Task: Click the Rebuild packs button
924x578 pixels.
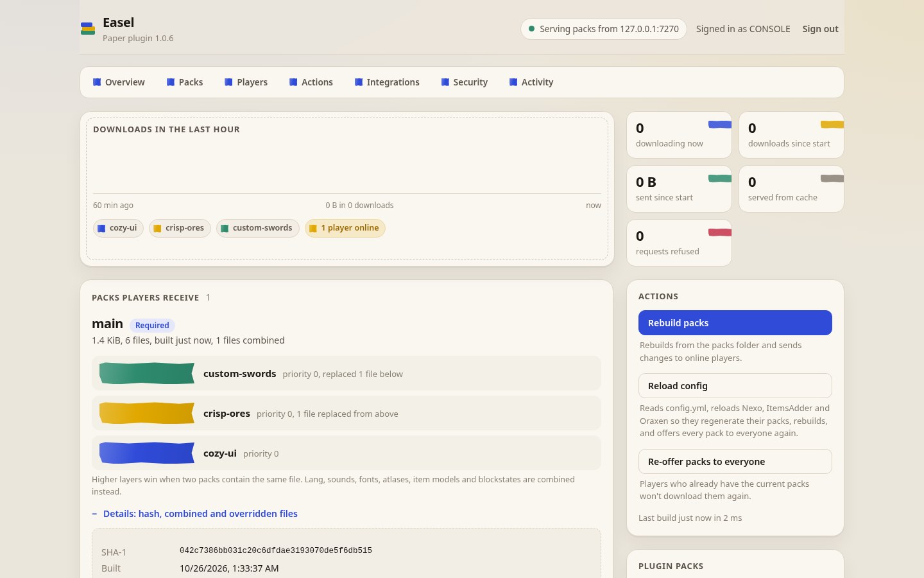Action: 735,323
